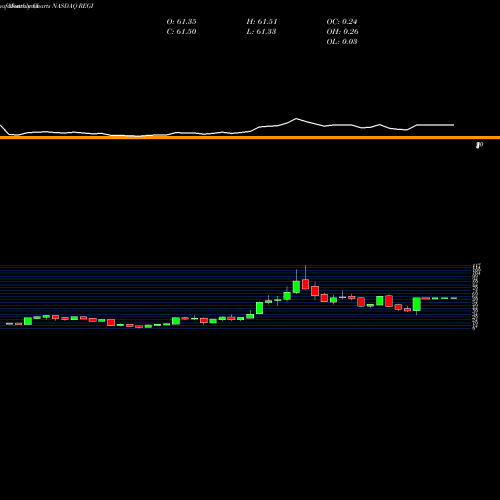Click the price scale labels beside candlesticks
Viewport: 500px width, 500px height.
click(476, 296)
